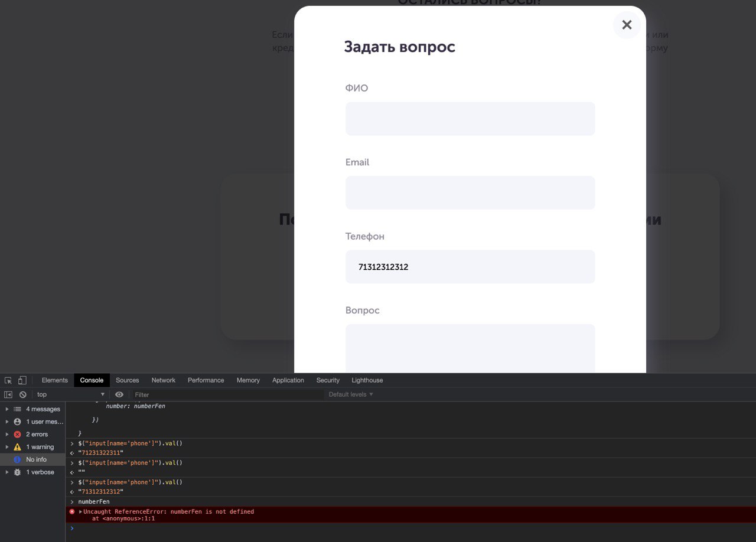Toggle the device toolbar icon
Screen dimensions: 756x542
(22, 380)
